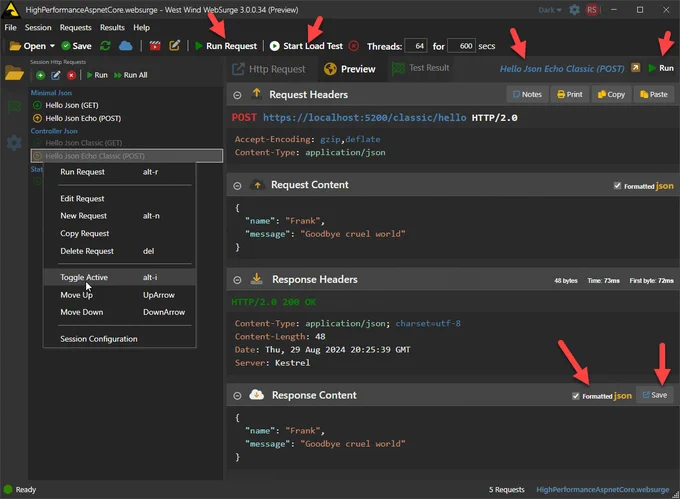Choose Edit Request in context menu

119,199
